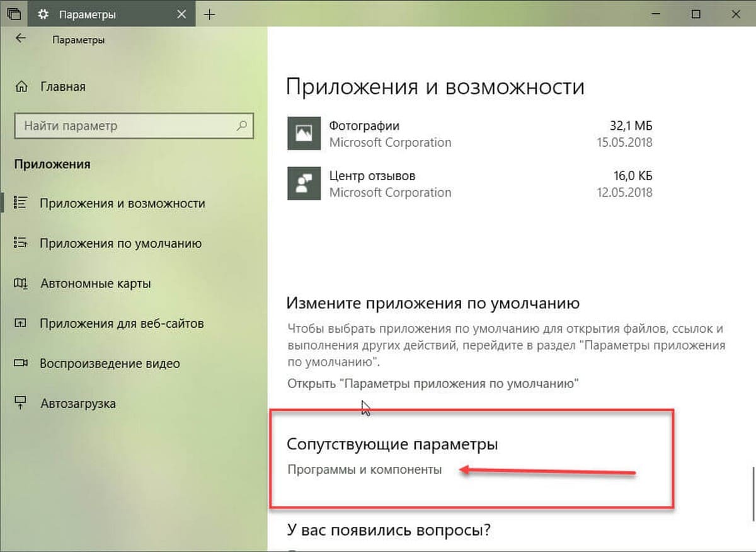Click the Автозагрузка icon
Screen dimensions: 756x552
[21, 403]
